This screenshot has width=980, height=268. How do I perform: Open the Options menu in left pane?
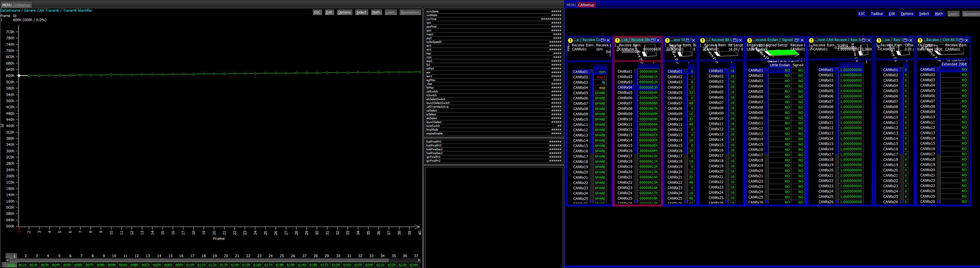pos(344,13)
